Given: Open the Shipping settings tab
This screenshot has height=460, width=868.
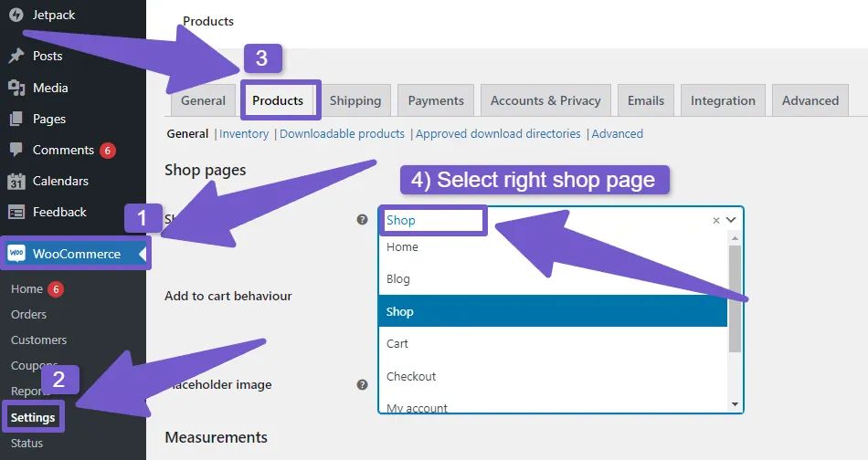Looking at the screenshot, I should pyautogui.click(x=355, y=100).
